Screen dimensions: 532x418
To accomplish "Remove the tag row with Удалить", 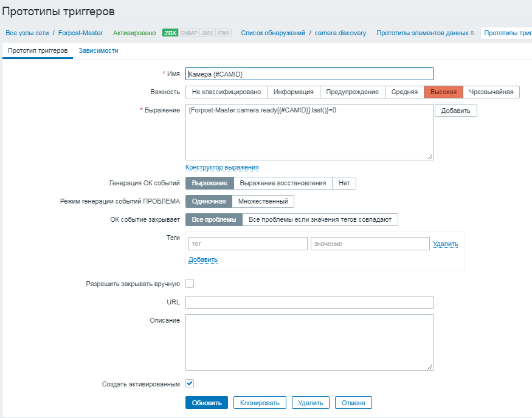I will pos(445,244).
